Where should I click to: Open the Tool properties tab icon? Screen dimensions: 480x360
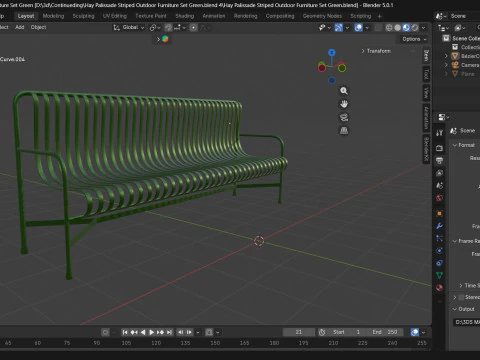439,133
